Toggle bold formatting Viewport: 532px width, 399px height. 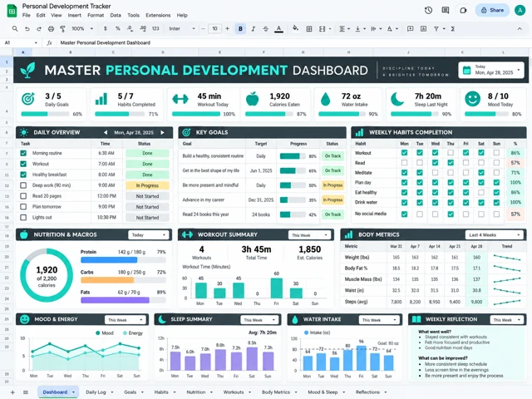[240, 29]
